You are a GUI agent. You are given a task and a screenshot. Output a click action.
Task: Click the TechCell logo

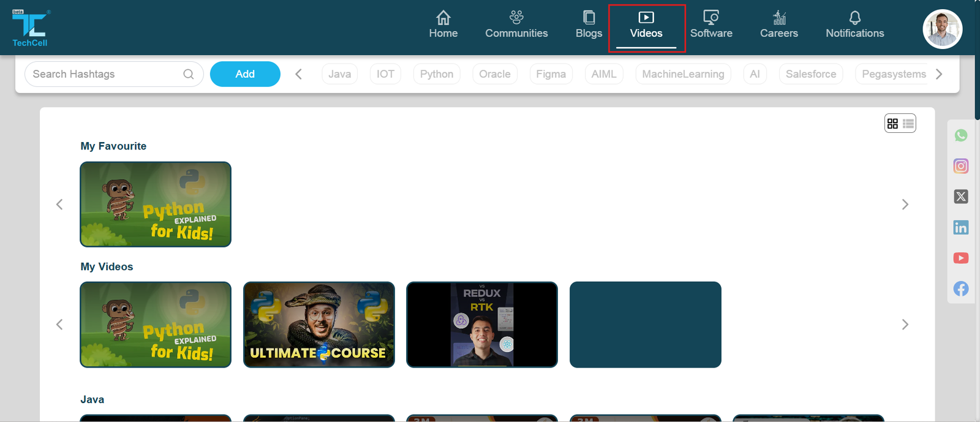click(x=29, y=28)
